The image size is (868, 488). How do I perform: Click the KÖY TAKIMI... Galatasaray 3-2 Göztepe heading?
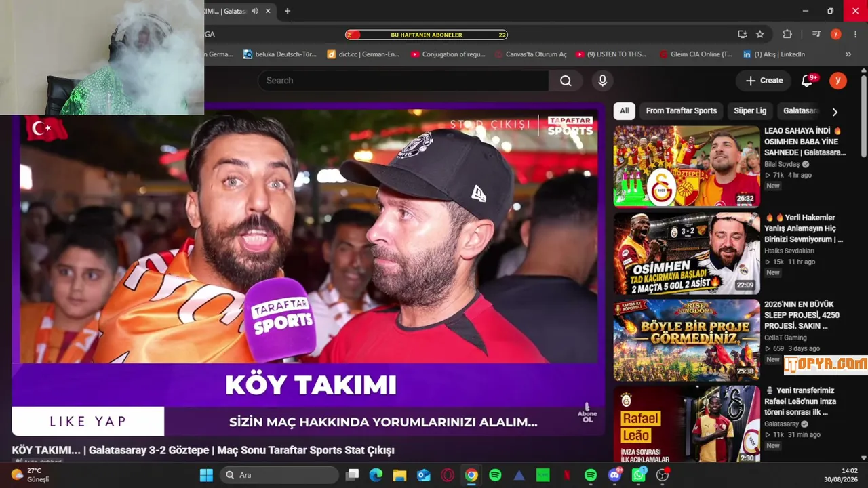pyautogui.click(x=203, y=450)
